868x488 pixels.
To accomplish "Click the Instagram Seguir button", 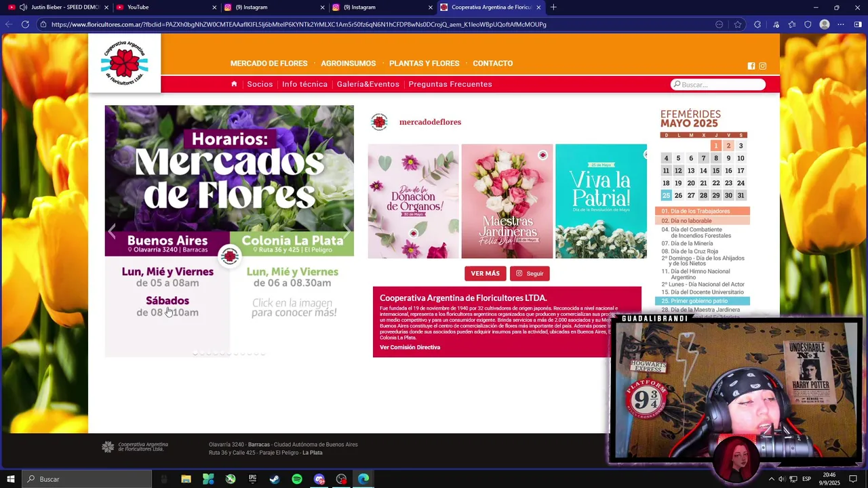I will coord(530,274).
